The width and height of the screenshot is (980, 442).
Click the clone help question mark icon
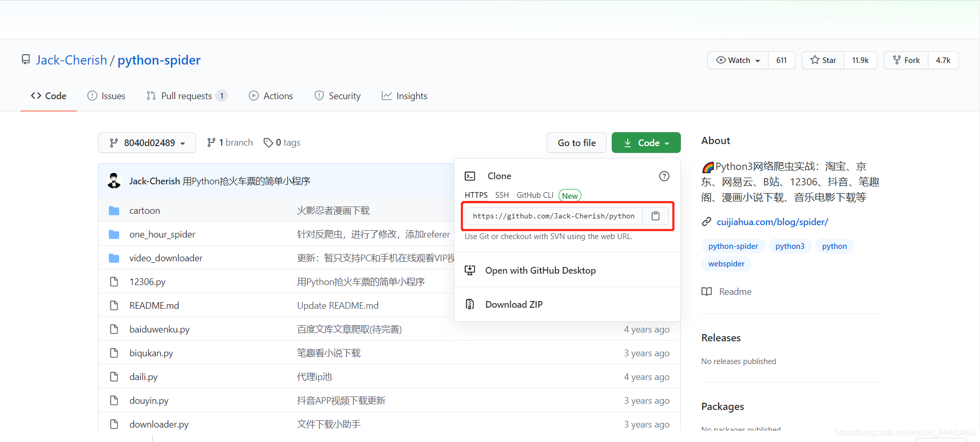tap(664, 176)
